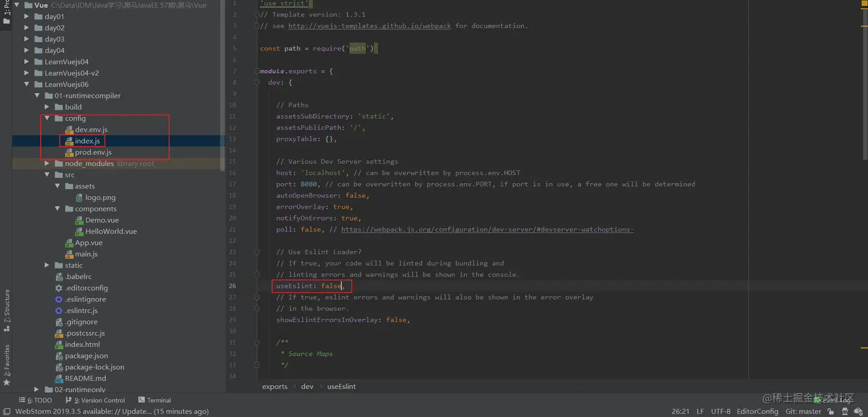The height and width of the screenshot is (417, 868).
Task: Open the UTF-8 encoding selector
Action: (x=720, y=411)
